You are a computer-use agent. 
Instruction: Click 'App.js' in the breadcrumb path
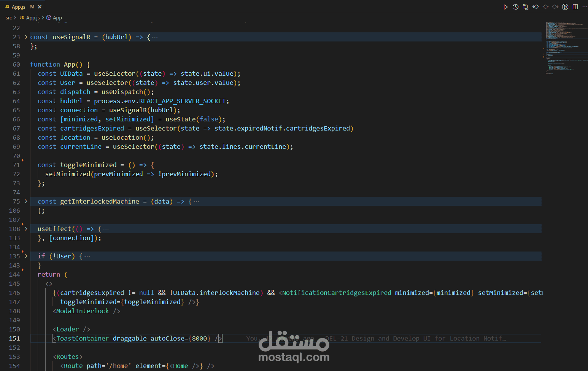point(33,18)
